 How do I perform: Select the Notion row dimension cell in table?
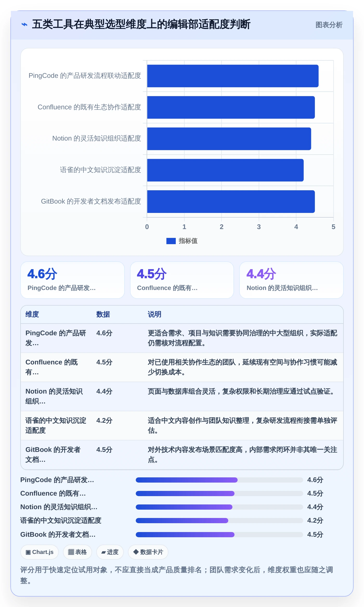[x=56, y=396]
